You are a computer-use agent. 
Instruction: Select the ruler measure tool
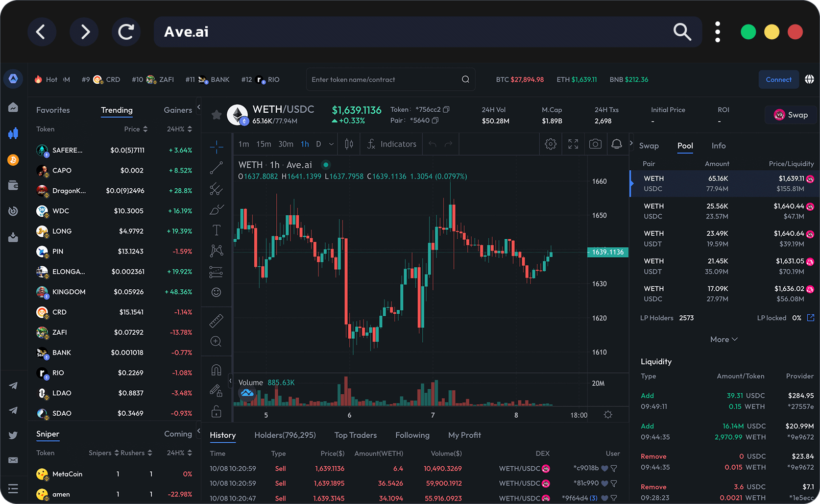pos(216,321)
